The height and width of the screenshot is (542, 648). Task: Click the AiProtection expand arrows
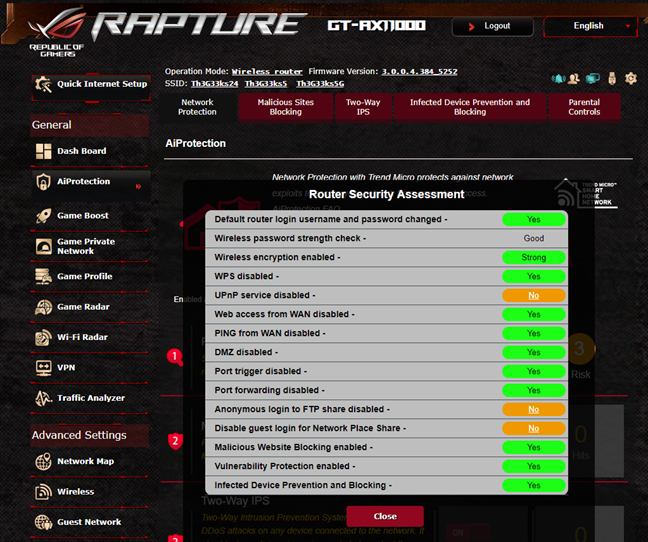point(138,187)
